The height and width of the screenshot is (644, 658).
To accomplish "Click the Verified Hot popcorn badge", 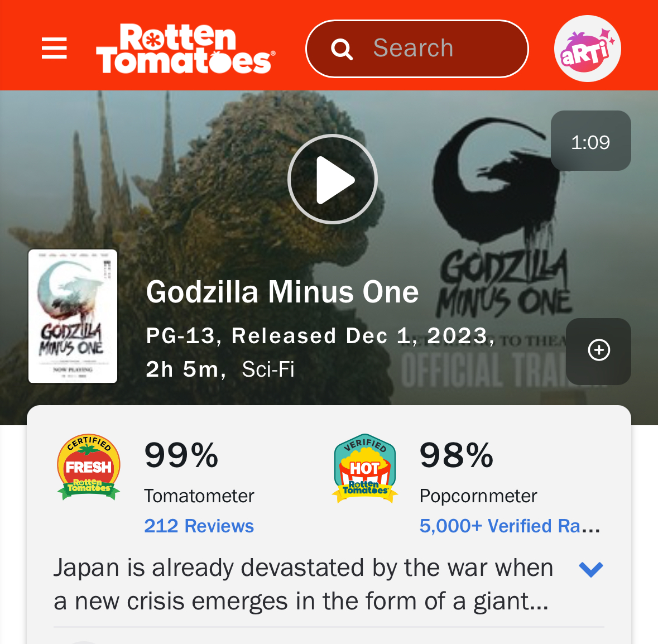I will (364, 468).
